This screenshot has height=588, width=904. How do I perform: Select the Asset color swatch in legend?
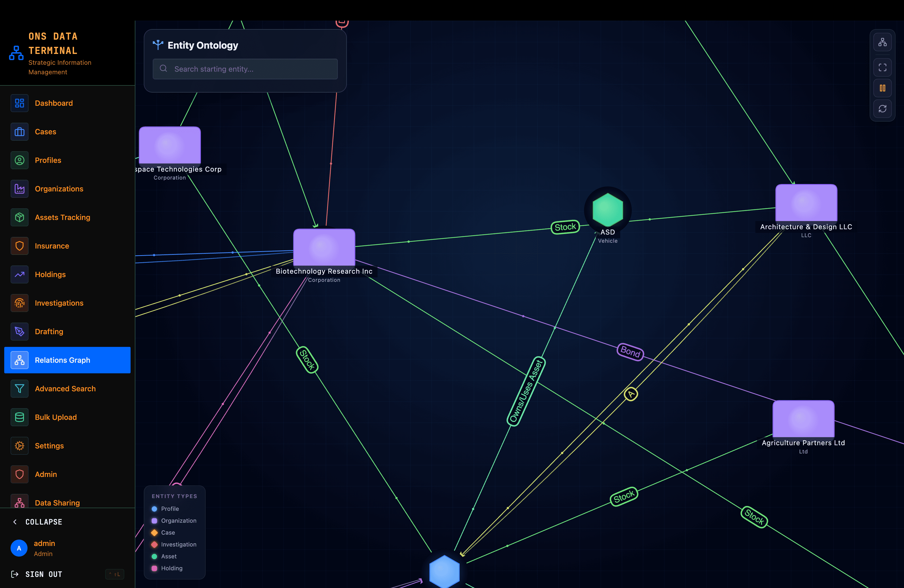coord(154,556)
